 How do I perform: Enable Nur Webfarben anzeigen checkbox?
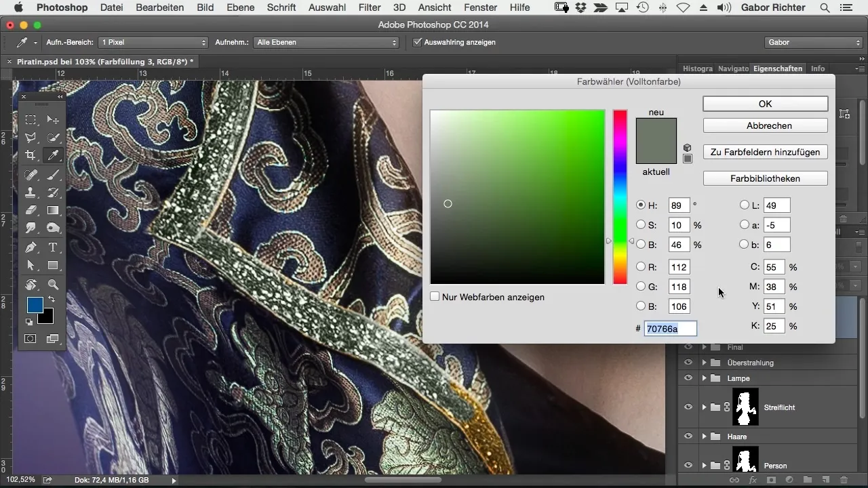pos(435,297)
